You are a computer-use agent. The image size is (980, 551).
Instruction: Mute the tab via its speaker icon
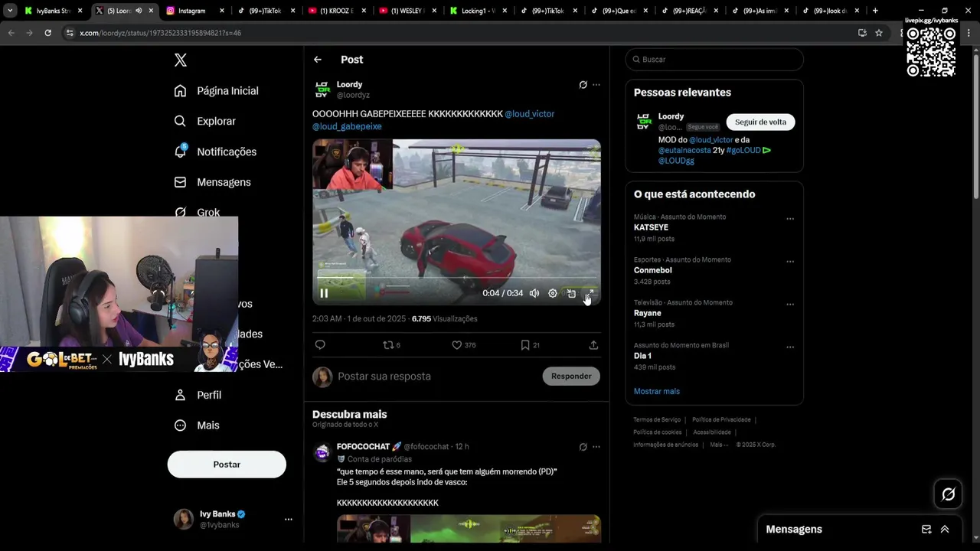coord(139,11)
